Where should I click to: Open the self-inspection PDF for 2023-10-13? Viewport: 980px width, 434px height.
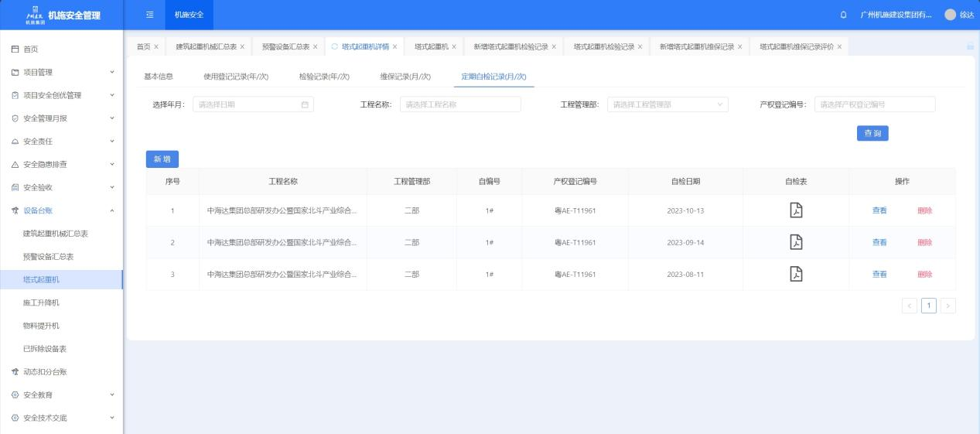pos(796,210)
